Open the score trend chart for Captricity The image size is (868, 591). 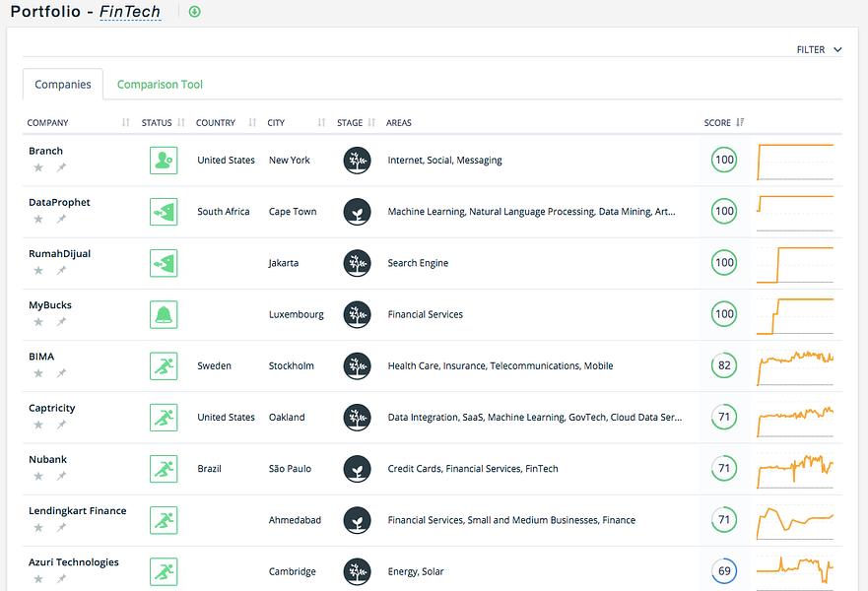point(795,420)
